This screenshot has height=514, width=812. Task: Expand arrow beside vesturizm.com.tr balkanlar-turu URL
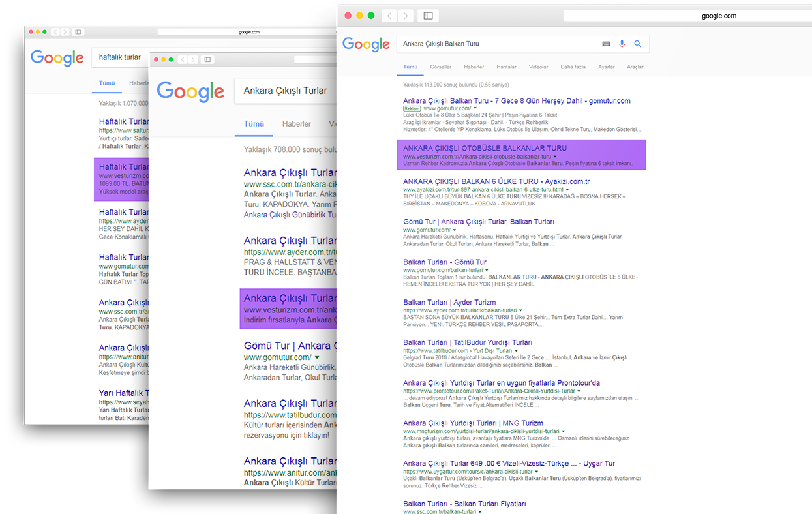point(555,157)
